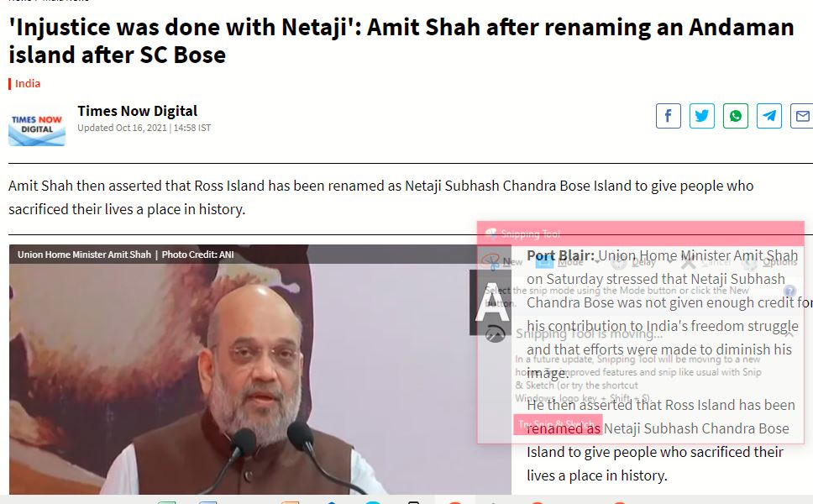This screenshot has height=504, width=813.
Task: Collapse the 'Snipping Tool is moving' notice
Action: tap(789, 334)
